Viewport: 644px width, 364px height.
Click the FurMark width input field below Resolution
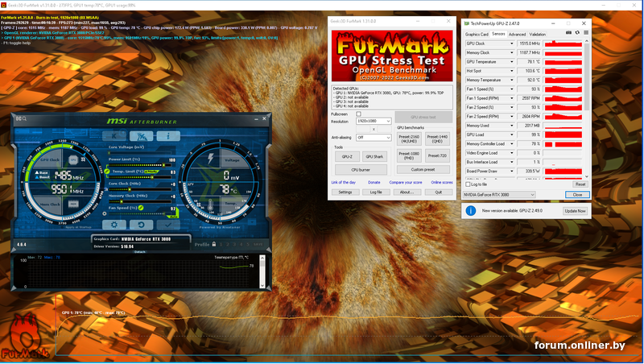tap(363, 129)
